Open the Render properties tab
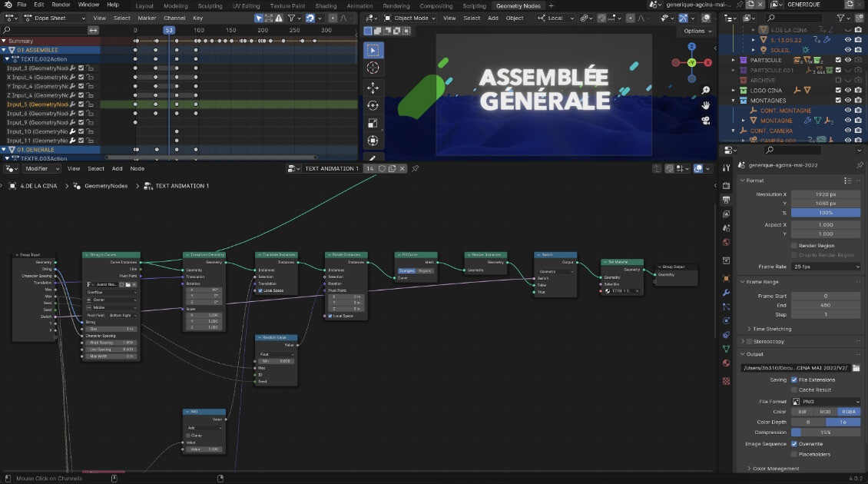Screen dimensions: 868x484 [x=727, y=185]
